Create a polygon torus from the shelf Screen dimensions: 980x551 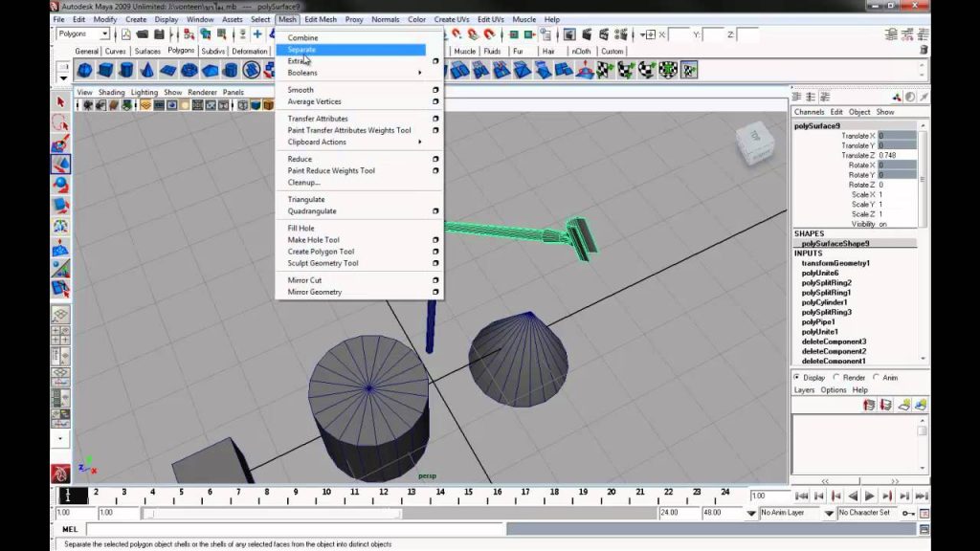click(x=189, y=70)
